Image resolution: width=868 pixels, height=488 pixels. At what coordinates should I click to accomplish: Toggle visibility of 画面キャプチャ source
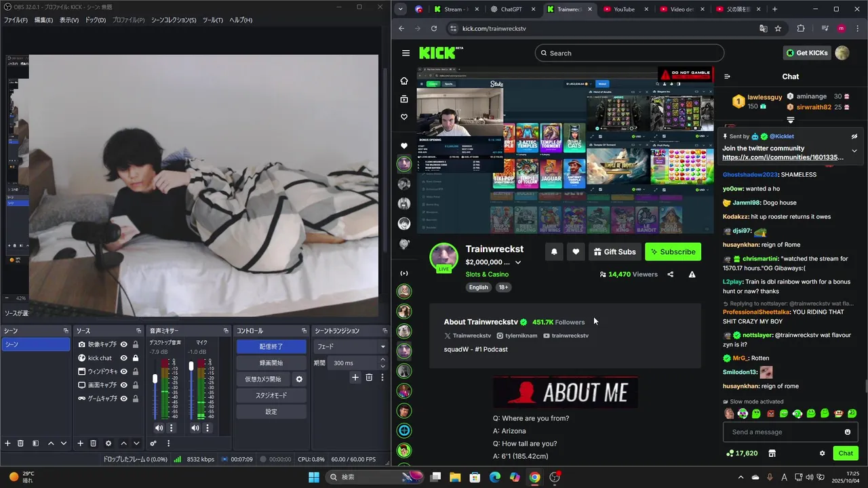pyautogui.click(x=124, y=385)
